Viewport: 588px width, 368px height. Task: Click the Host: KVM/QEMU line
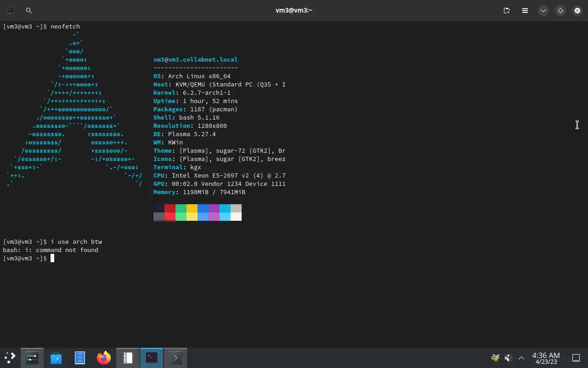pyautogui.click(x=220, y=84)
